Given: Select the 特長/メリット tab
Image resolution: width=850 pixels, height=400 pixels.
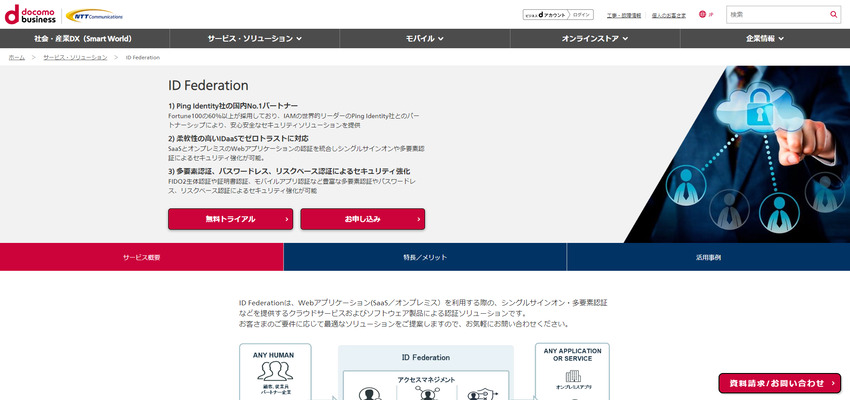Looking at the screenshot, I should [425, 257].
